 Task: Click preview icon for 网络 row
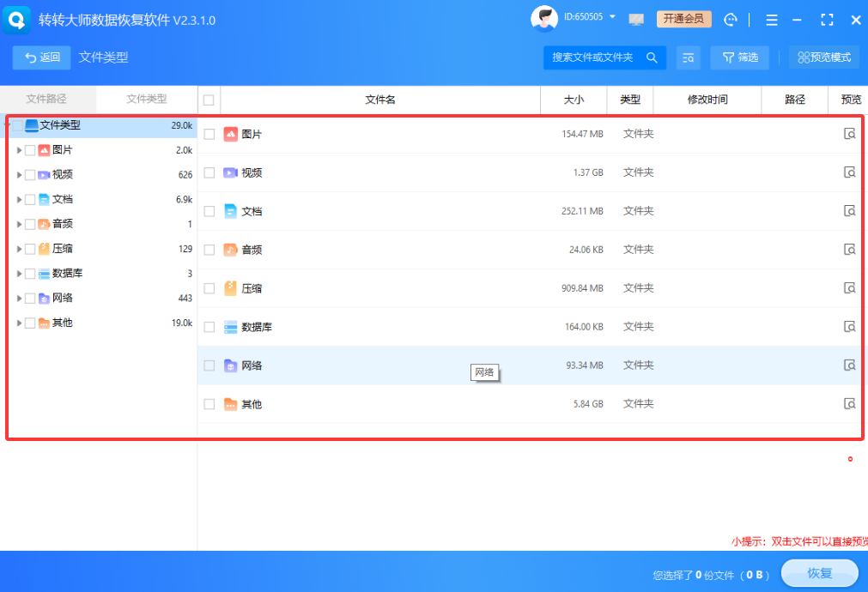tap(849, 365)
